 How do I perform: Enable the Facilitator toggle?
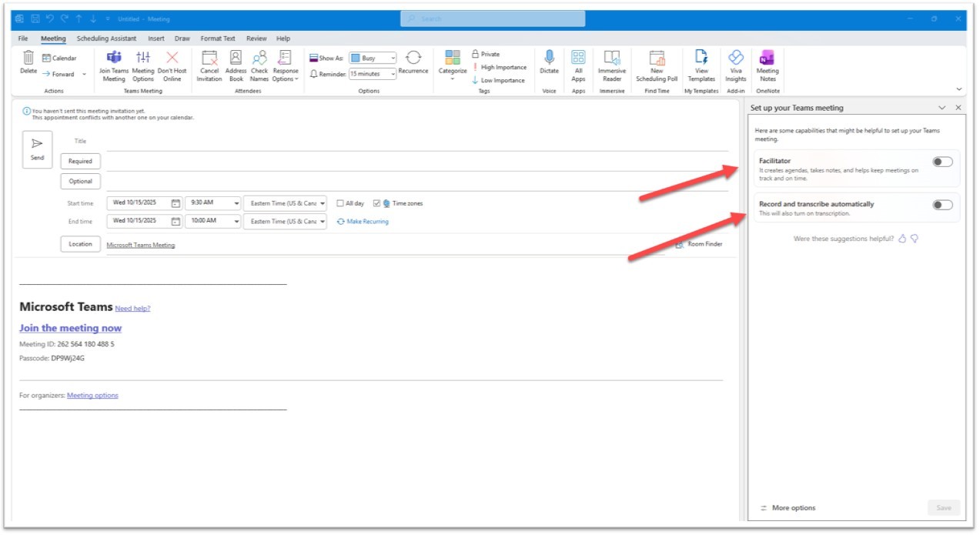(x=942, y=162)
